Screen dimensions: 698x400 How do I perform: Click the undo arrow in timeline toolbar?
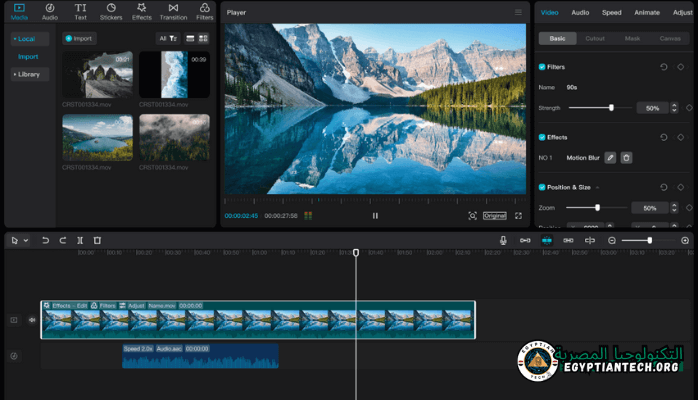(45, 240)
